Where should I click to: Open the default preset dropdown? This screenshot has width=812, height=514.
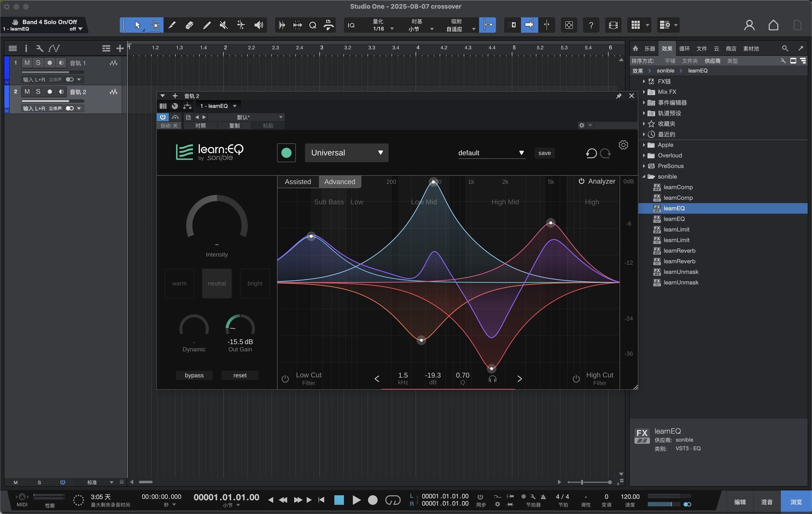[x=491, y=153]
